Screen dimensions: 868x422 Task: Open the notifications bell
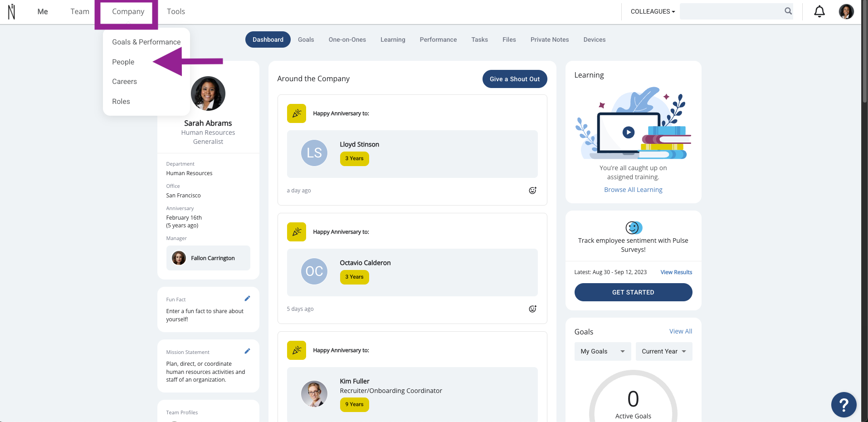[819, 11]
